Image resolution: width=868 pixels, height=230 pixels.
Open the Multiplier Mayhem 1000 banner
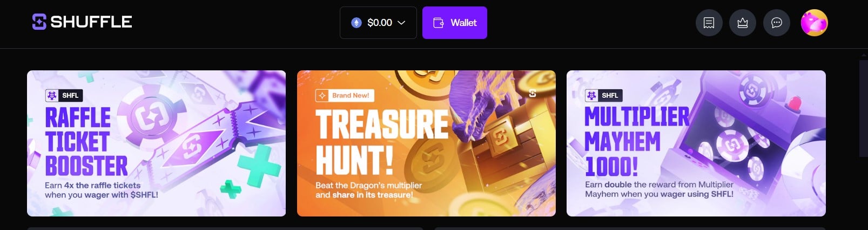[x=696, y=143]
